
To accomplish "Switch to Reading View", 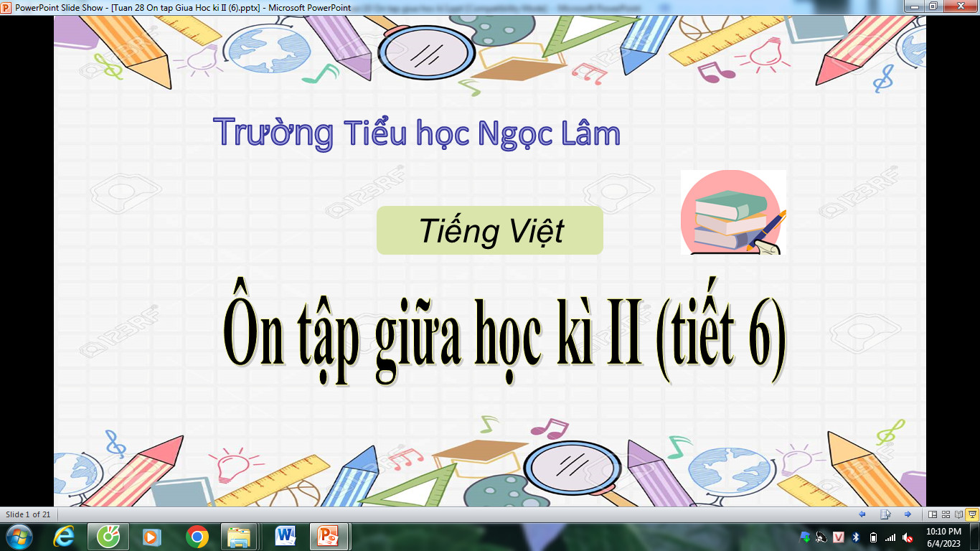I will click(x=958, y=514).
